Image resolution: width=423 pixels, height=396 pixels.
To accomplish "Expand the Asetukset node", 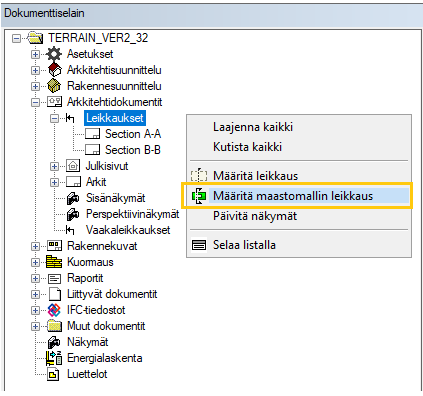I will pos(35,54).
